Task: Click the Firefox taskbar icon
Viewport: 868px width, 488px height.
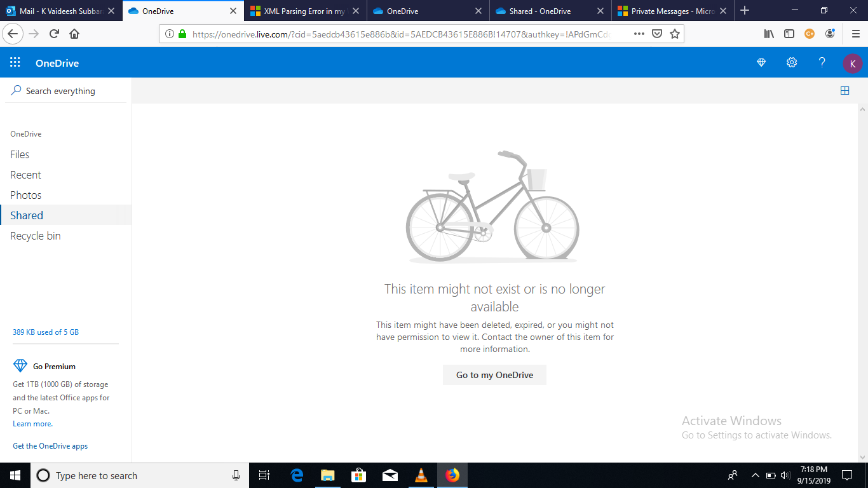Action: pos(452,475)
